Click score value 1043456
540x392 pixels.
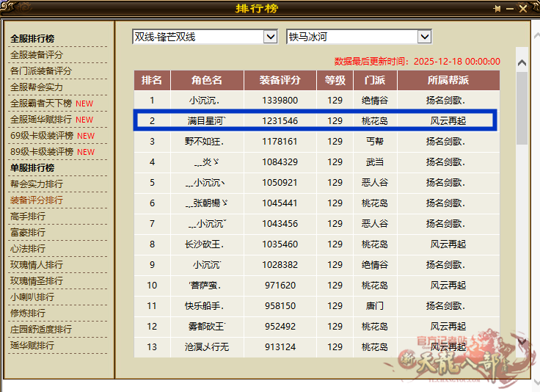(280, 224)
